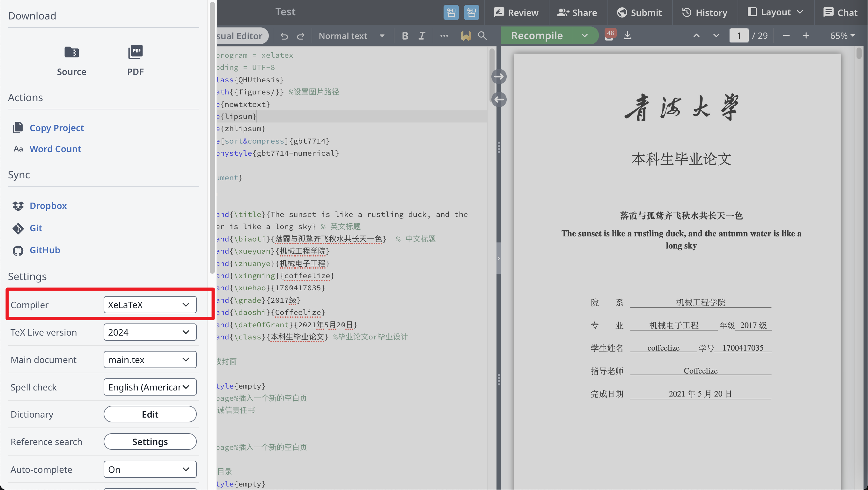
Task: Expand the Recompile options arrow
Action: 585,35
